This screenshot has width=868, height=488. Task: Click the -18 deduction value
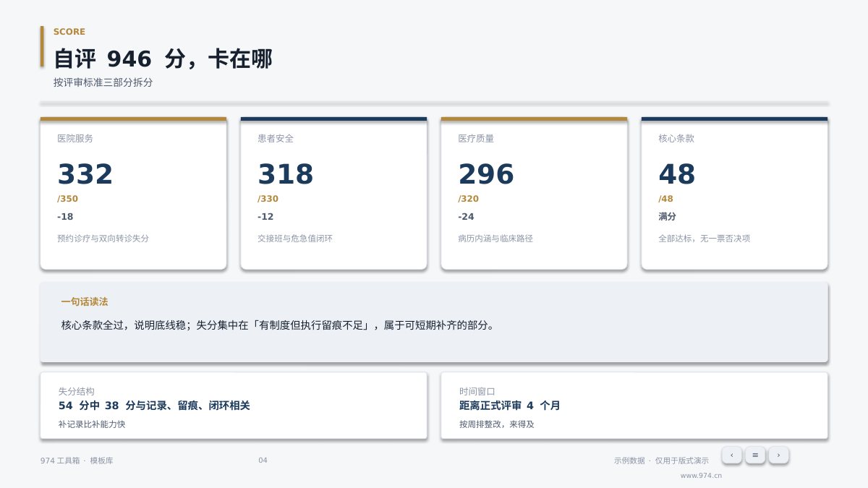[64, 216]
